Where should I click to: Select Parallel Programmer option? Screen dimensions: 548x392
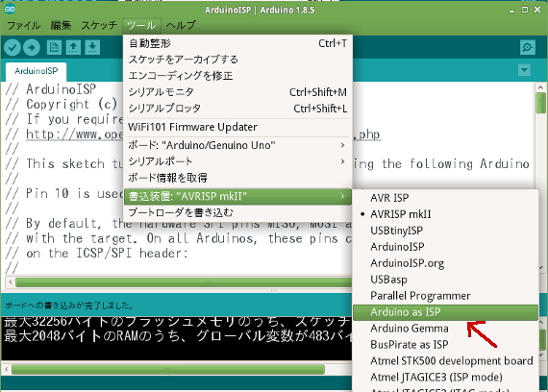pos(445,296)
